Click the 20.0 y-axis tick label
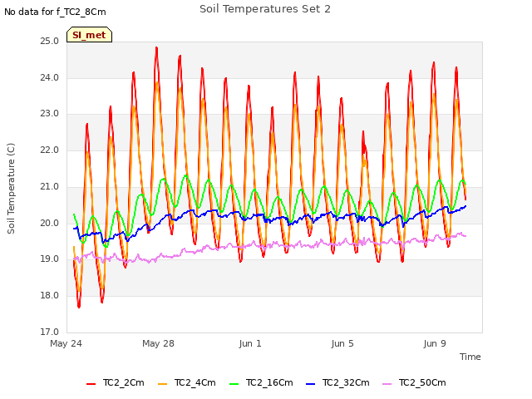The image size is (532, 399). click(x=50, y=223)
